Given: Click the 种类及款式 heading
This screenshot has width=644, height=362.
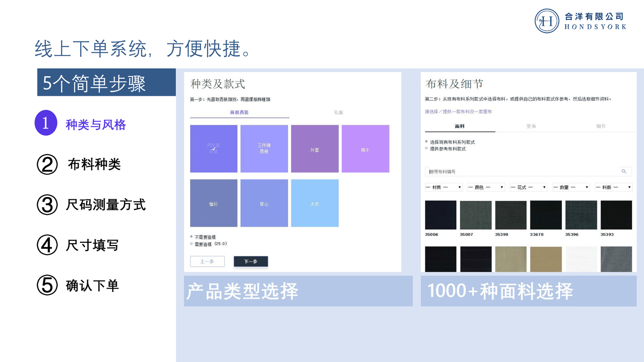Looking at the screenshot, I should click(x=218, y=84).
